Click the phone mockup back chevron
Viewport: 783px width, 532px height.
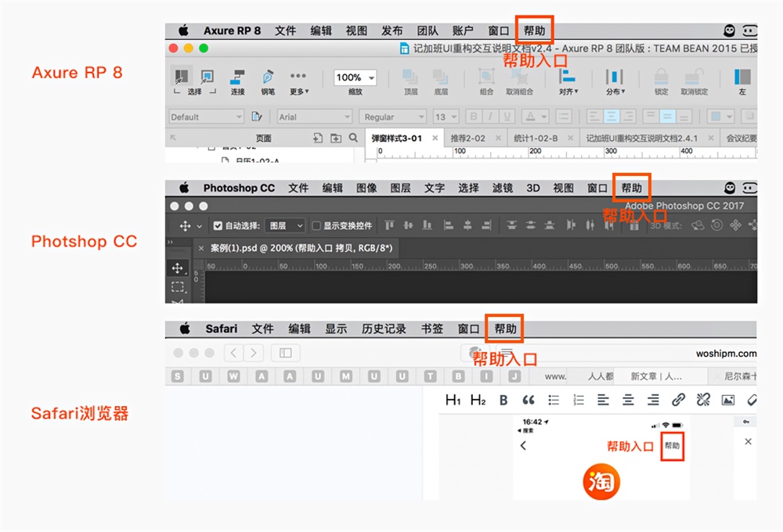click(523, 445)
